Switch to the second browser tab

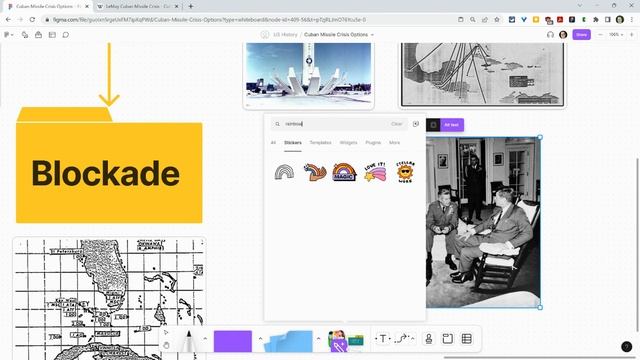click(x=138, y=6)
